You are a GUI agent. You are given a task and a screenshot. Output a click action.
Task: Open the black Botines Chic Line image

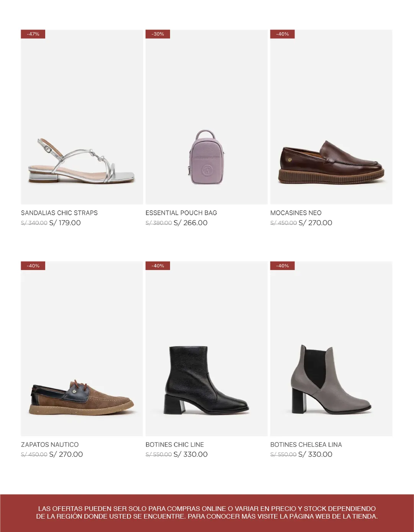[206, 349]
